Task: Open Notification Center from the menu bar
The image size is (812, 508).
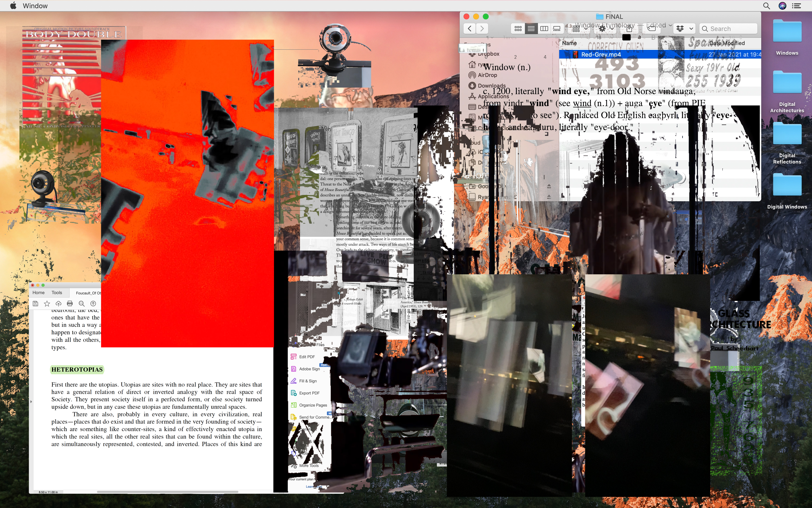Action: tap(797, 6)
